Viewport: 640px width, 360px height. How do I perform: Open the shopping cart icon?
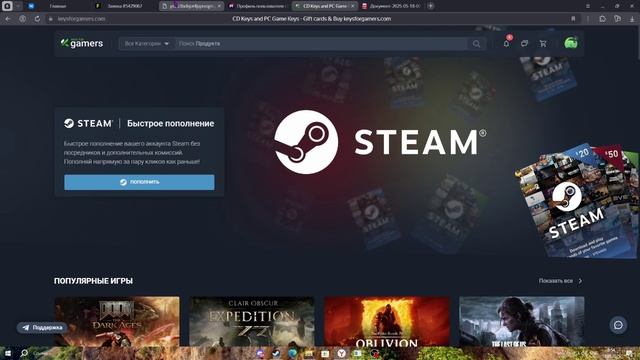543,43
